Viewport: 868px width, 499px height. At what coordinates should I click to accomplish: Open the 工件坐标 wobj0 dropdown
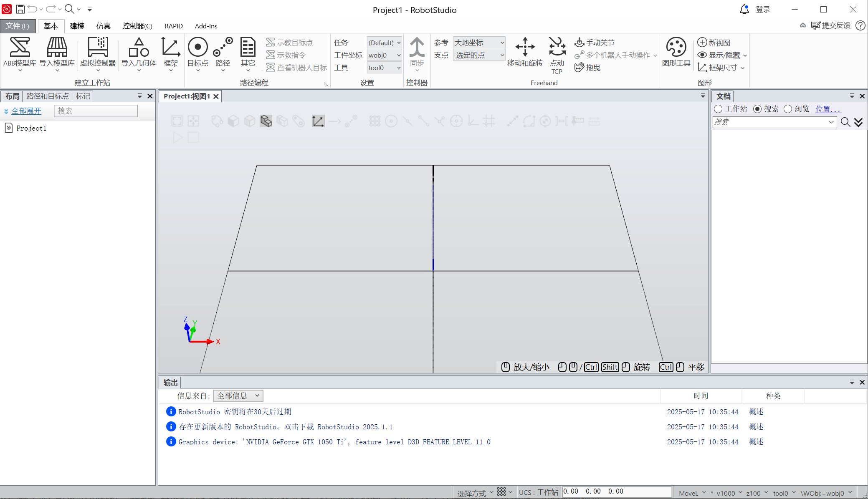[385, 55]
